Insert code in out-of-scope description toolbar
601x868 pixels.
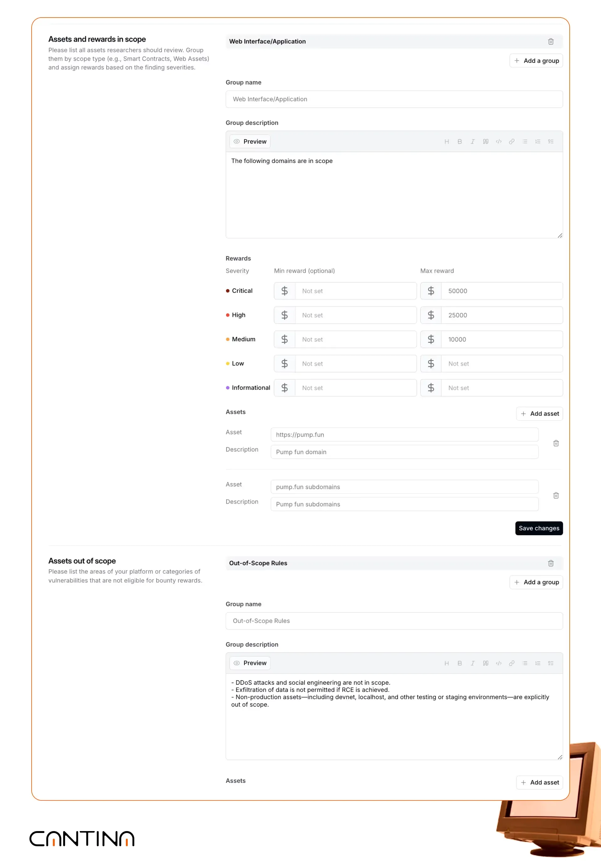(x=499, y=663)
